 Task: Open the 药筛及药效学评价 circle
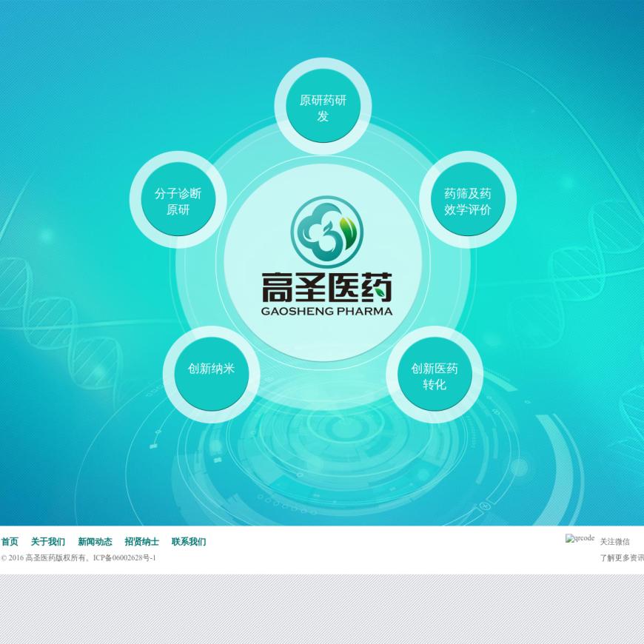(467, 200)
